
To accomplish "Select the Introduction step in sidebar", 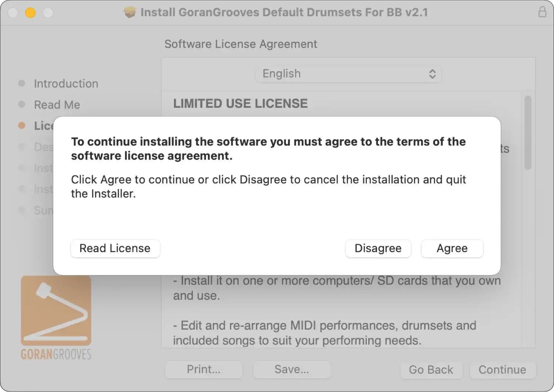I will point(66,84).
